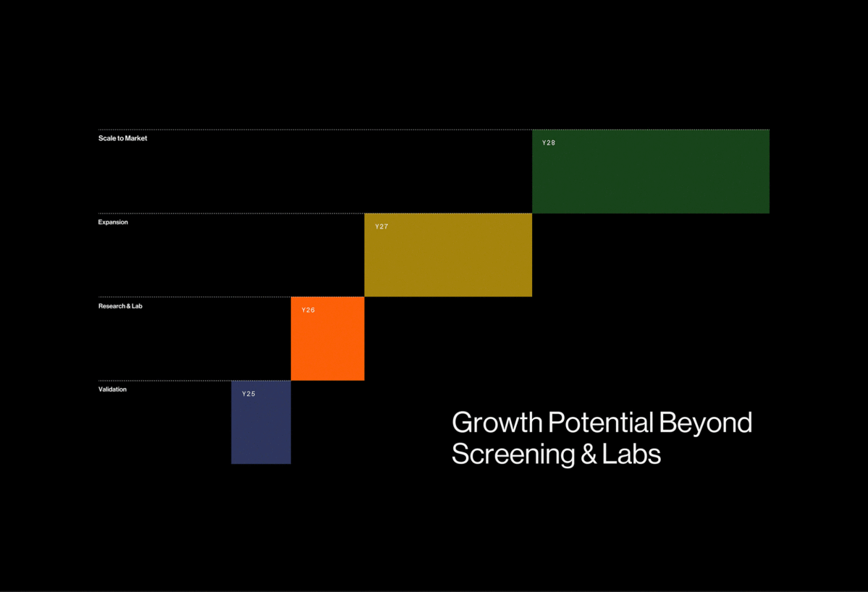Click the "Y27" text inside gold block

(382, 227)
